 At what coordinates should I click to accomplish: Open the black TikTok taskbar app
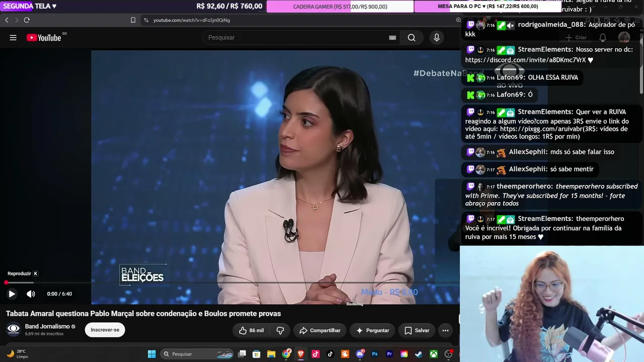pyautogui.click(x=330, y=354)
